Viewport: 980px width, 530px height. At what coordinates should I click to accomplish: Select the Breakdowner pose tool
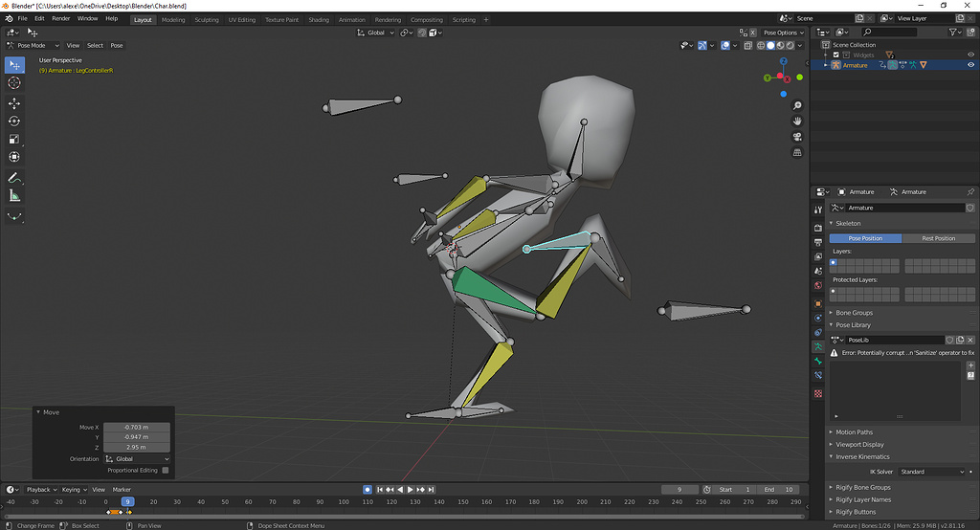pyautogui.click(x=14, y=217)
